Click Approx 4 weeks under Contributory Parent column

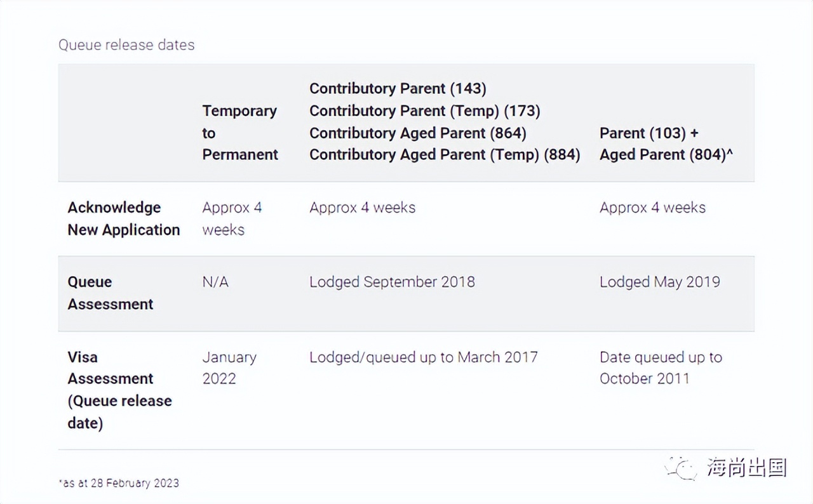point(362,208)
